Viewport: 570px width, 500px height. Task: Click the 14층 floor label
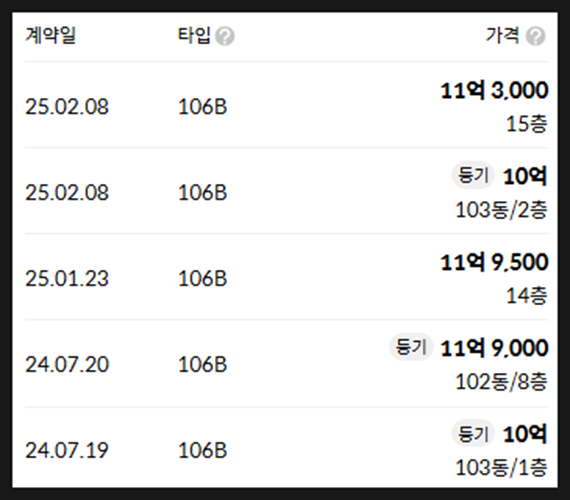[x=527, y=296]
